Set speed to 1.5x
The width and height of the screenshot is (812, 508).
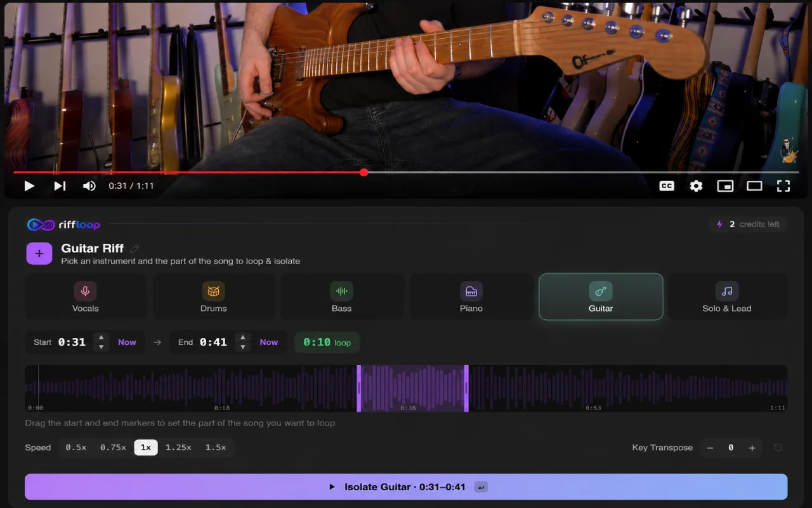(x=216, y=448)
